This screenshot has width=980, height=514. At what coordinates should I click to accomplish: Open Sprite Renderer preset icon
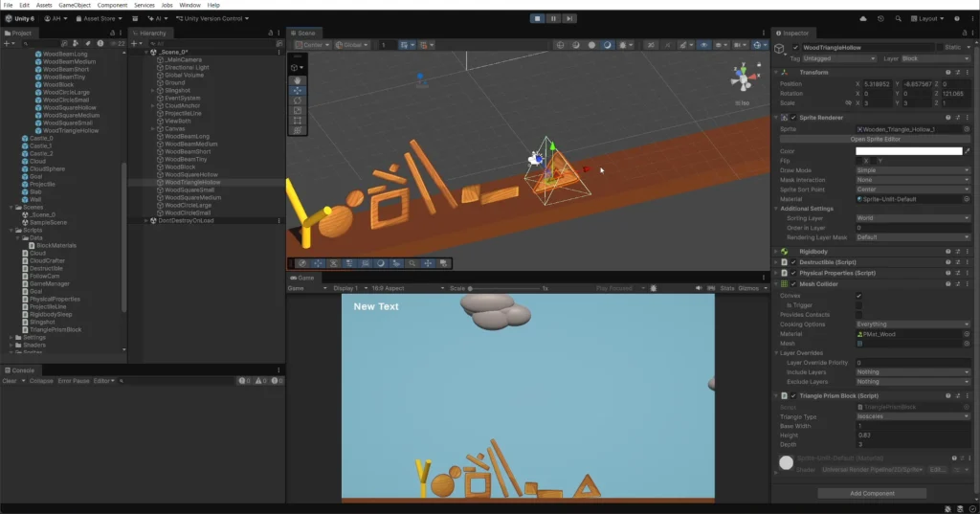tap(957, 118)
